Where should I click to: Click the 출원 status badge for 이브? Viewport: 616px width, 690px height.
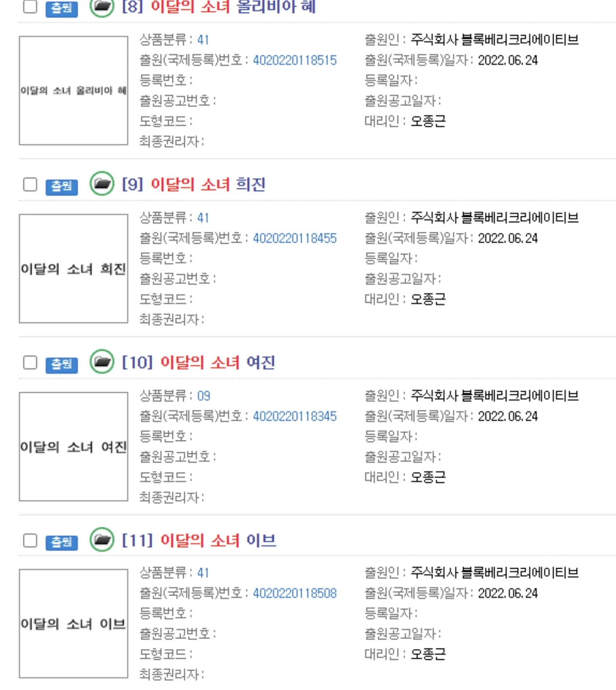(x=61, y=542)
